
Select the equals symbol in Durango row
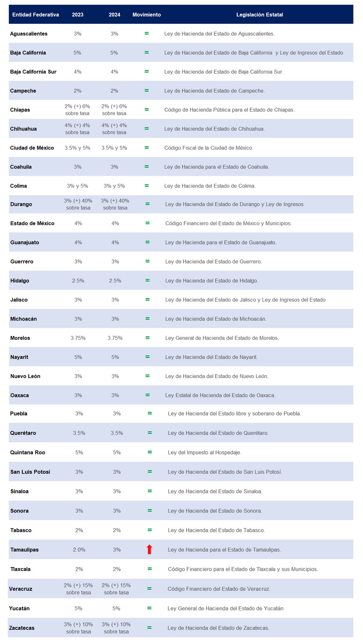[x=147, y=204]
